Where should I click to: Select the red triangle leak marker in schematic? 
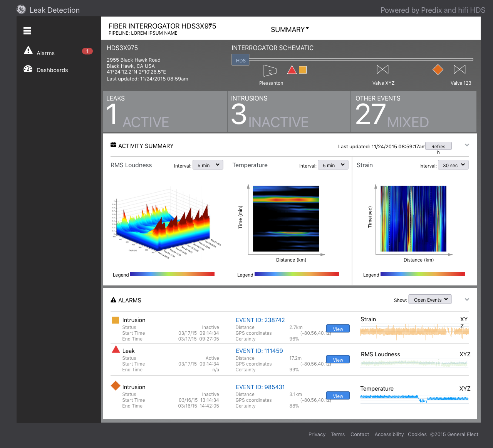coord(292,70)
